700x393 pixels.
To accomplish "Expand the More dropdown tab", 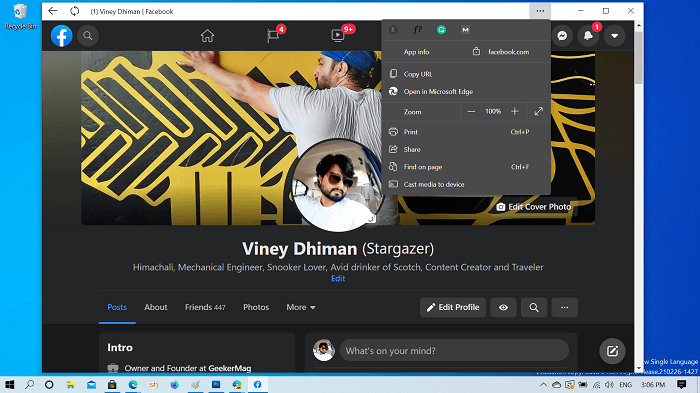I will click(x=301, y=307).
